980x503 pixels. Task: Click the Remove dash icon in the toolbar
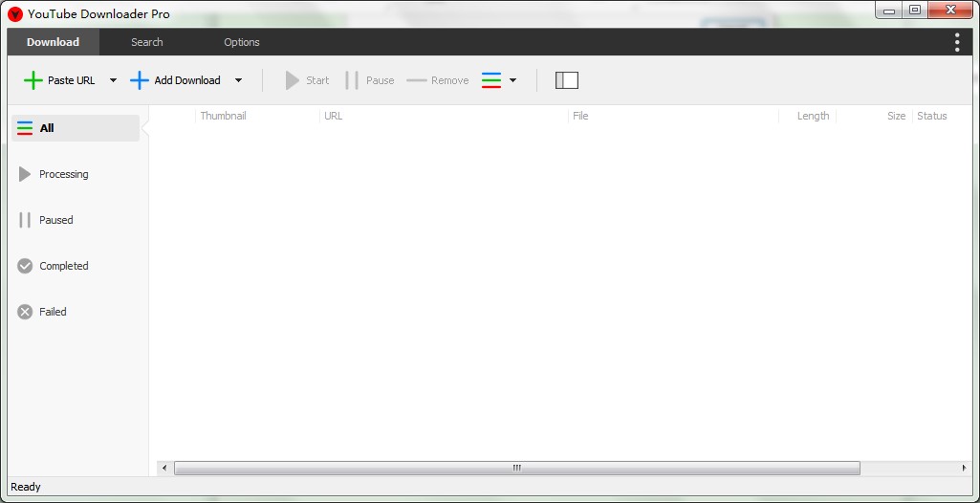click(x=416, y=80)
